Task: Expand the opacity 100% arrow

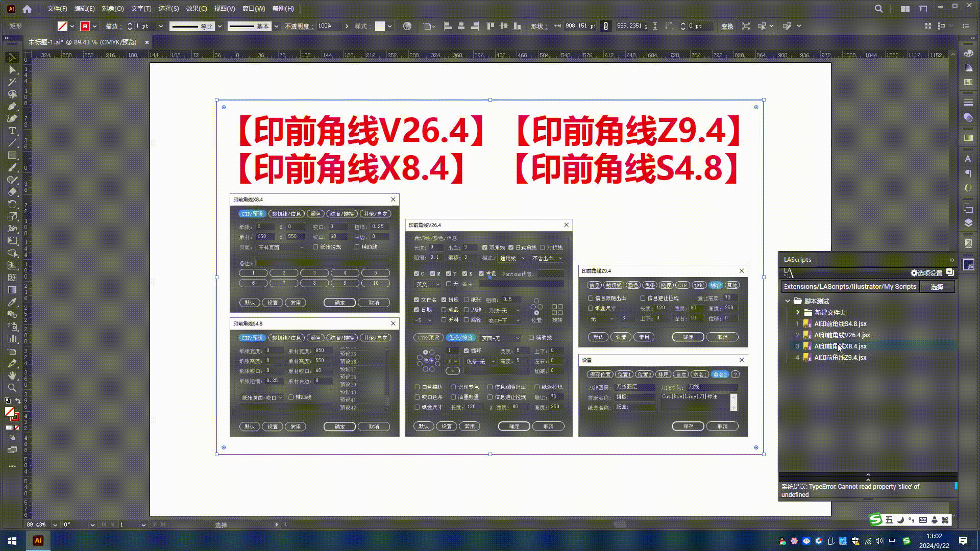Action: (x=347, y=26)
